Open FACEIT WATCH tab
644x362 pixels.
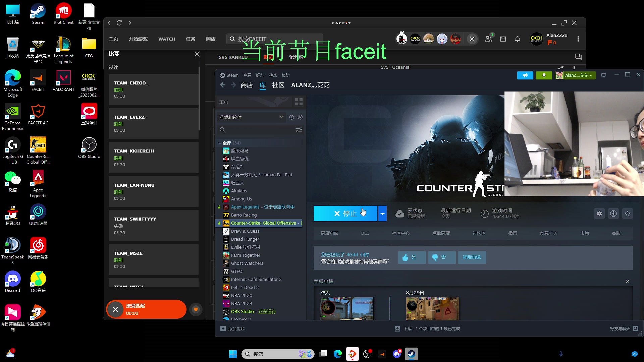[167, 39]
